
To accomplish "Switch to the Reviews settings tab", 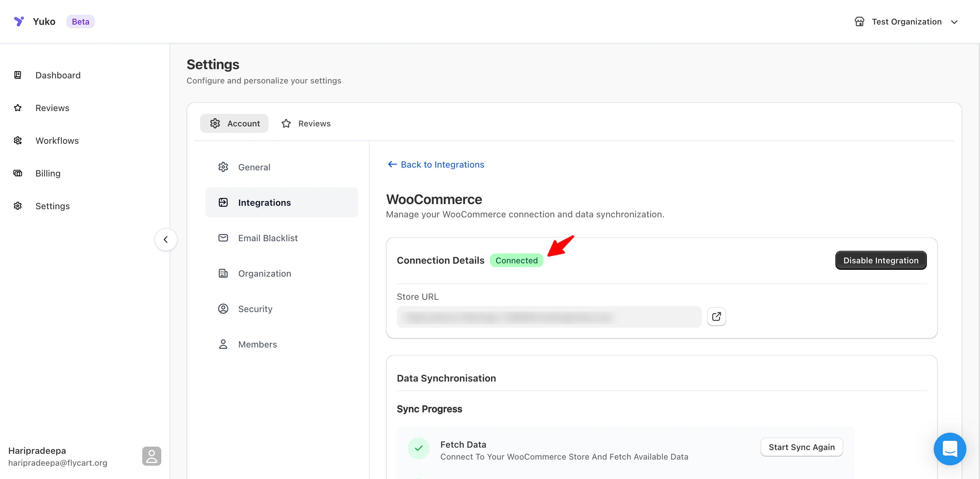I will pos(306,123).
